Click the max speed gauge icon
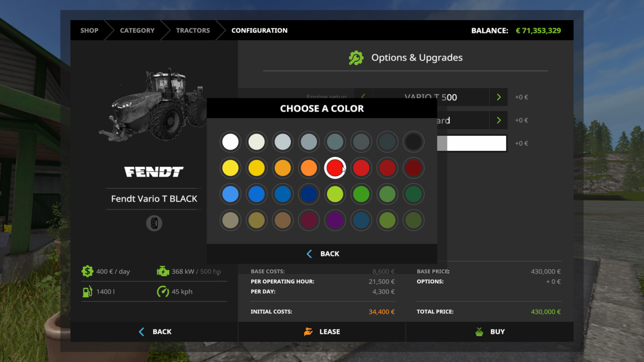 click(163, 292)
